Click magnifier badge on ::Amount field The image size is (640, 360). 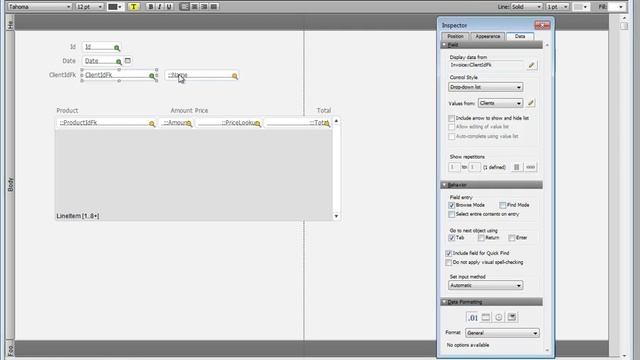[189, 124]
